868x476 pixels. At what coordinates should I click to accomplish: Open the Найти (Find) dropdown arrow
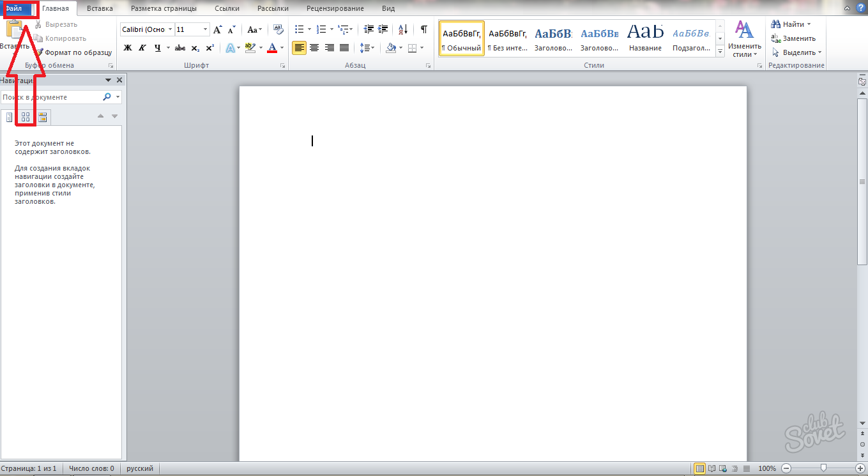809,24
